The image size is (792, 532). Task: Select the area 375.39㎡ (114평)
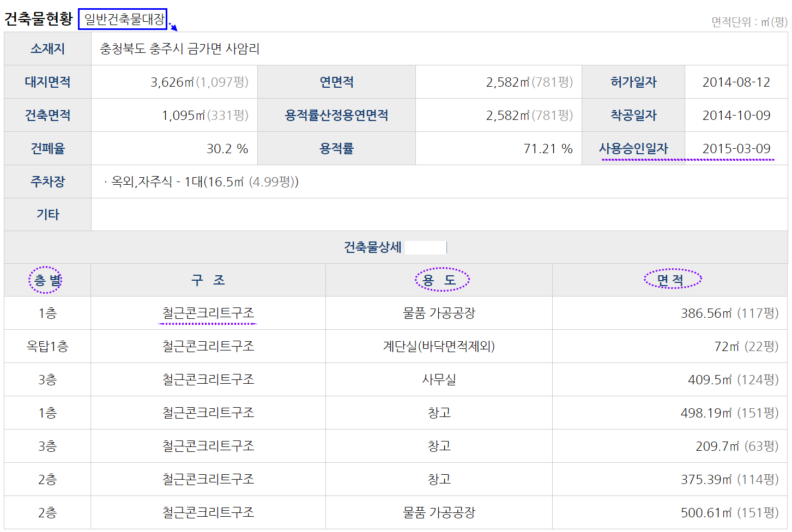(729, 479)
